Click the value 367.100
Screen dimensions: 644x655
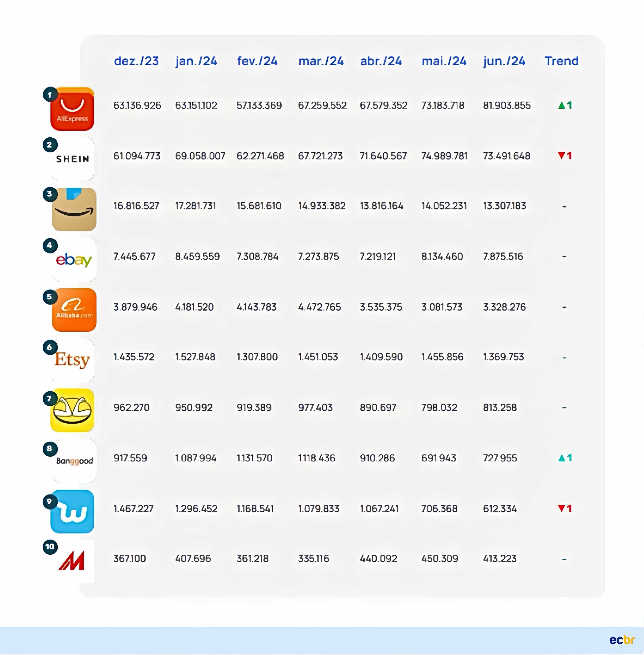click(130, 558)
